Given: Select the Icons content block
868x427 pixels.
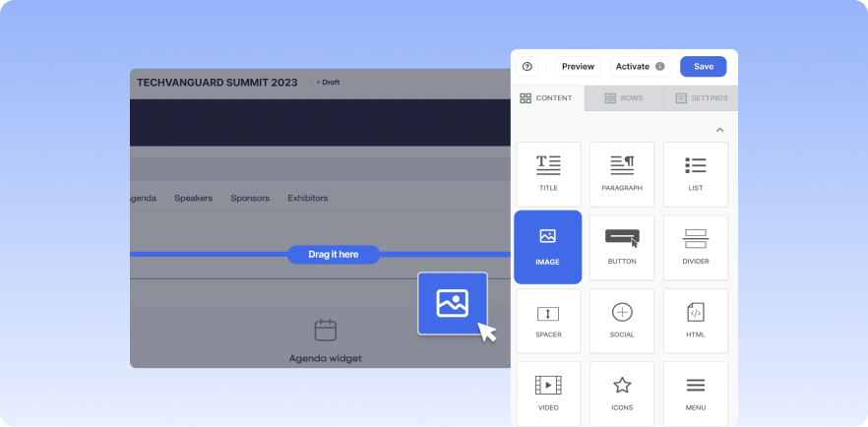Looking at the screenshot, I should click(x=622, y=393).
